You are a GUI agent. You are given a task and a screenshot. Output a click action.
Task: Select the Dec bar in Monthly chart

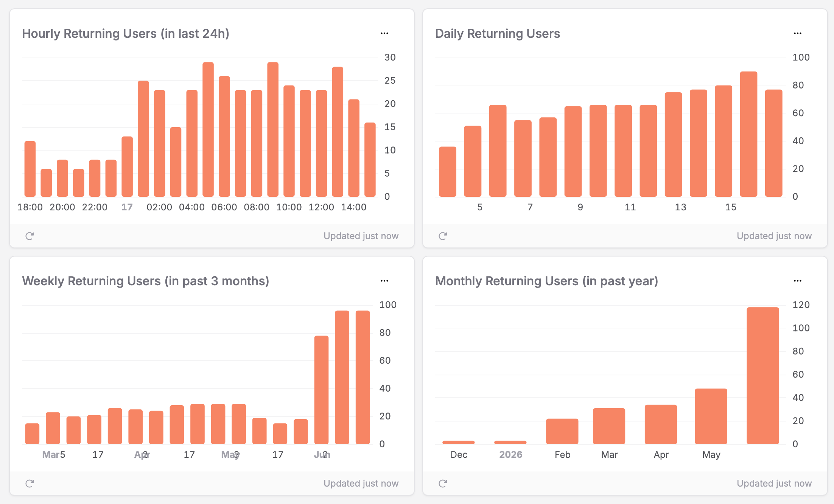click(x=458, y=442)
